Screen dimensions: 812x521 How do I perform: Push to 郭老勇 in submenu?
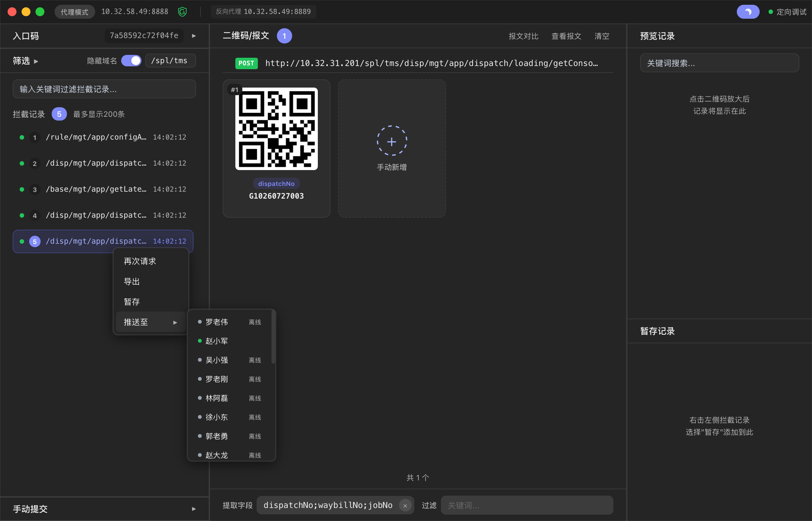tap(230, 436)
